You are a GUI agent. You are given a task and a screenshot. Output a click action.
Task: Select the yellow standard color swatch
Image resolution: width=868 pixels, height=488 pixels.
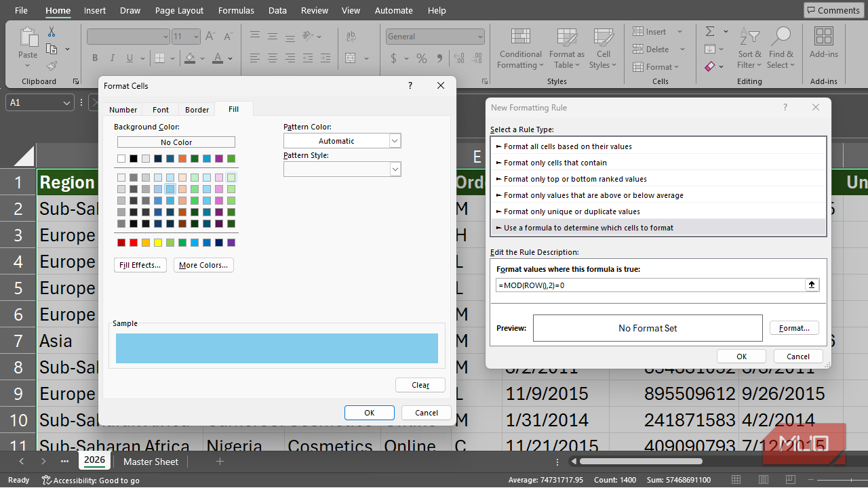(x=158, y=243)
